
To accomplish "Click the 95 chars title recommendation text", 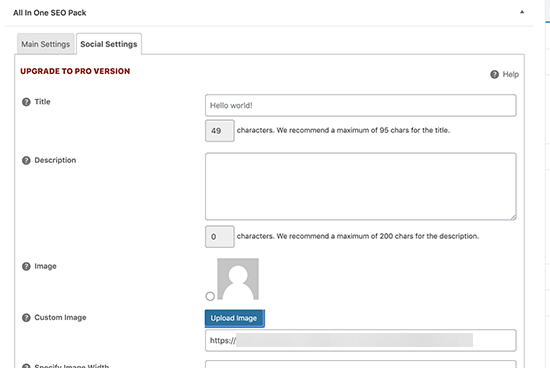I will pos(343,130).
